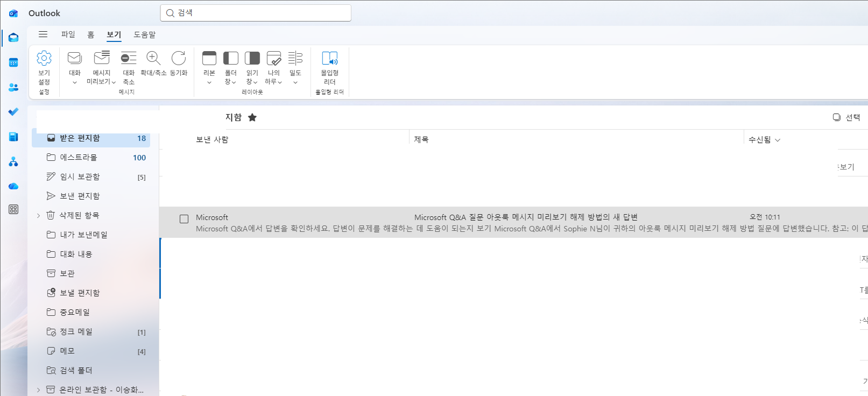Open the More apps grid icon
Viewport: 868px width, 396px height.
13,209
